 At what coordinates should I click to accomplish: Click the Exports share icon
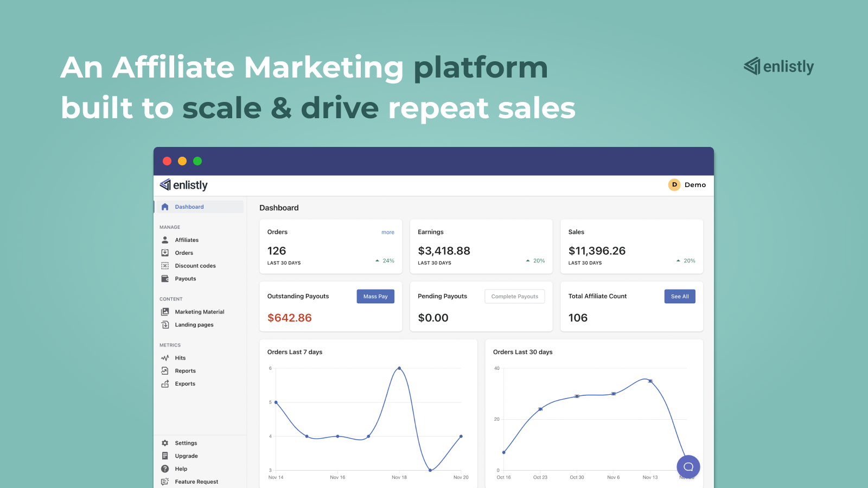165,384
